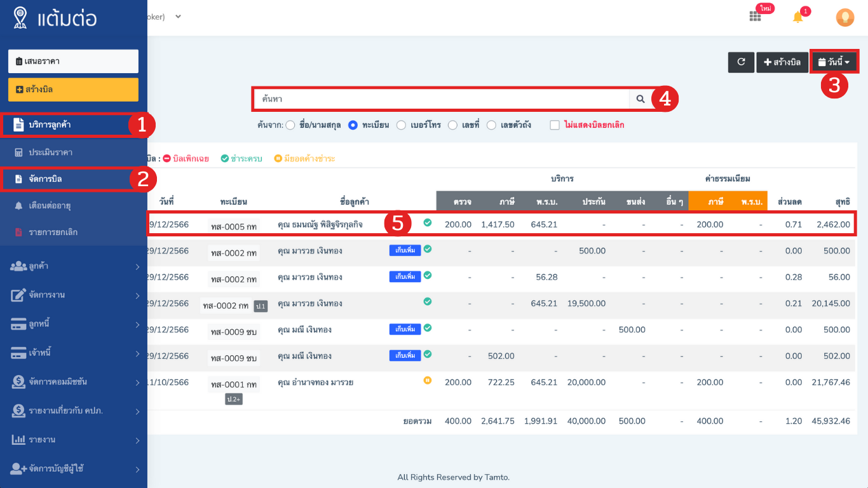Select the เบอร์โทร search radio
The width and height of the screenshot is (868, 488).
pyautogui.click(x=402, y=125)
